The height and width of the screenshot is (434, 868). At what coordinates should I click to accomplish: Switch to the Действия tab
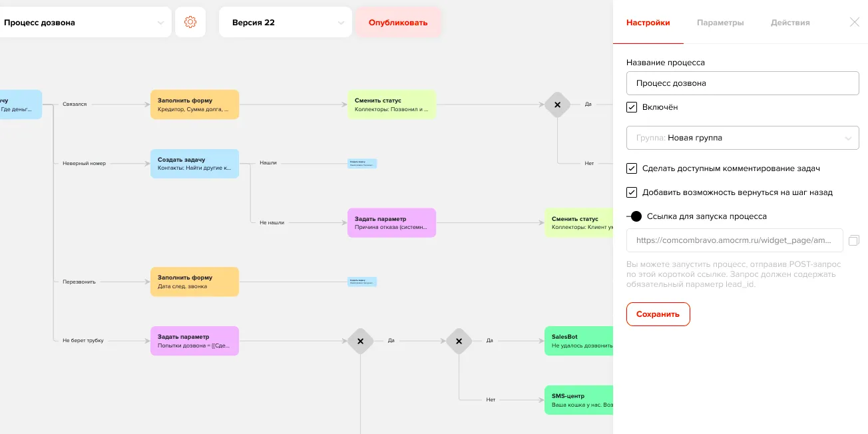790,23
